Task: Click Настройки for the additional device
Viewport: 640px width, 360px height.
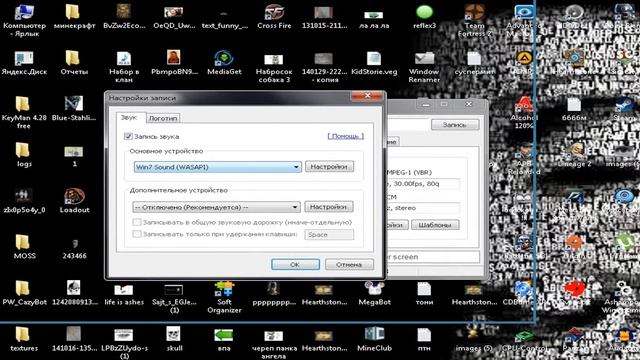Action: pos(328,207)
